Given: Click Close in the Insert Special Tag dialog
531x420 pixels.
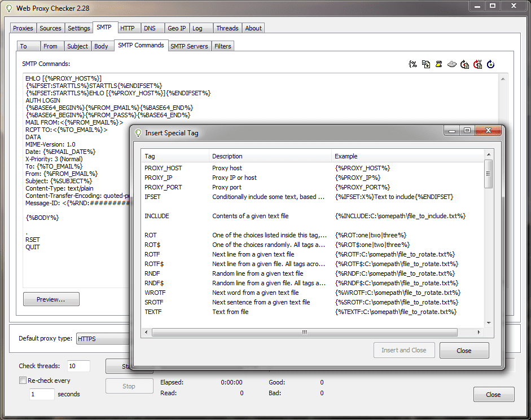Looking at the screenshot, I should pos(464,351).
